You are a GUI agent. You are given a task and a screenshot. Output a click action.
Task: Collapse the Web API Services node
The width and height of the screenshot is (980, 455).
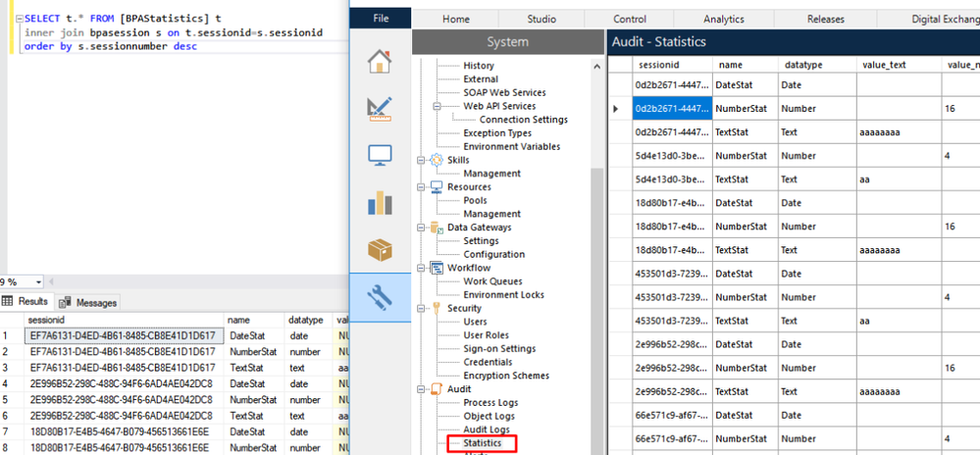[x=437, y=106]
